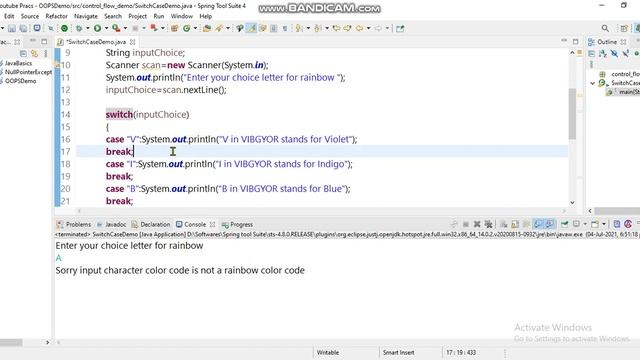Open the Window menu
This screenshot has height=360, width=640.
182,16
